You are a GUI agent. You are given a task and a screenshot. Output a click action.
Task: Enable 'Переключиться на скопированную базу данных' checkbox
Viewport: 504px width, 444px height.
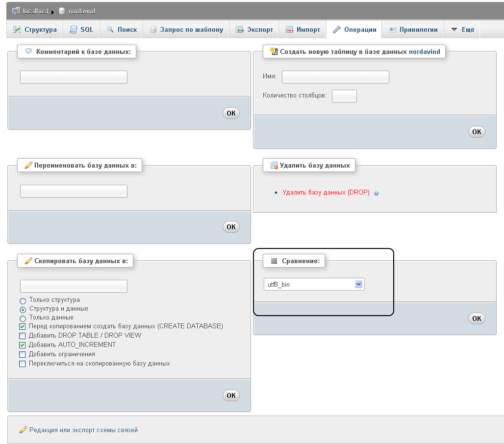coord(22,364)
